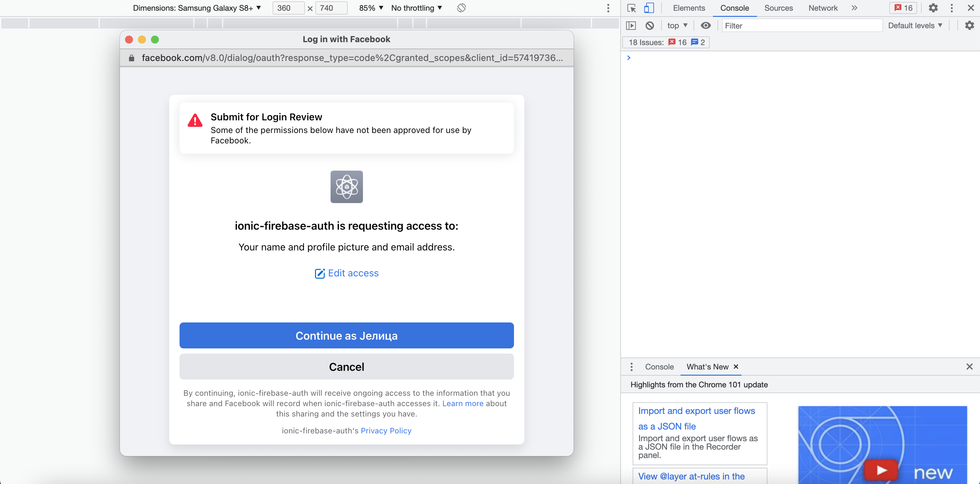Open DevTools settings gear in top bar
This screenshot has width=980, height=484.
(x=933, y=8)
